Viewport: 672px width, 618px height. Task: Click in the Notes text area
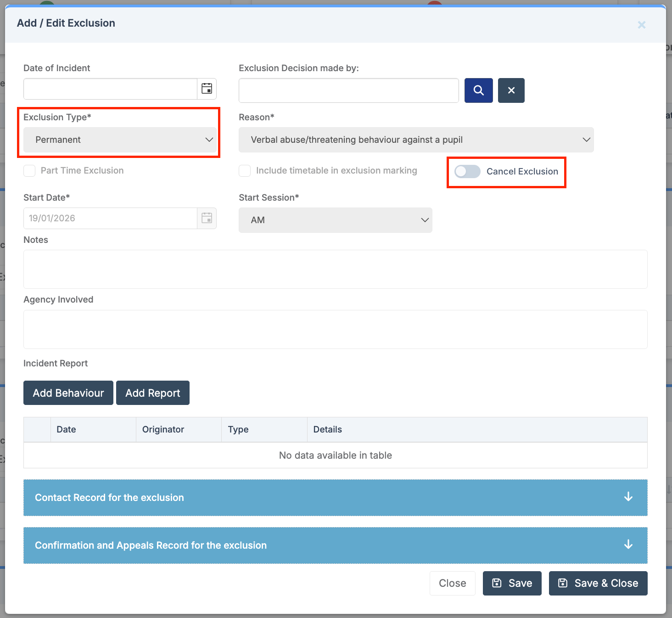pyautogui.click(x=335, y=270)
